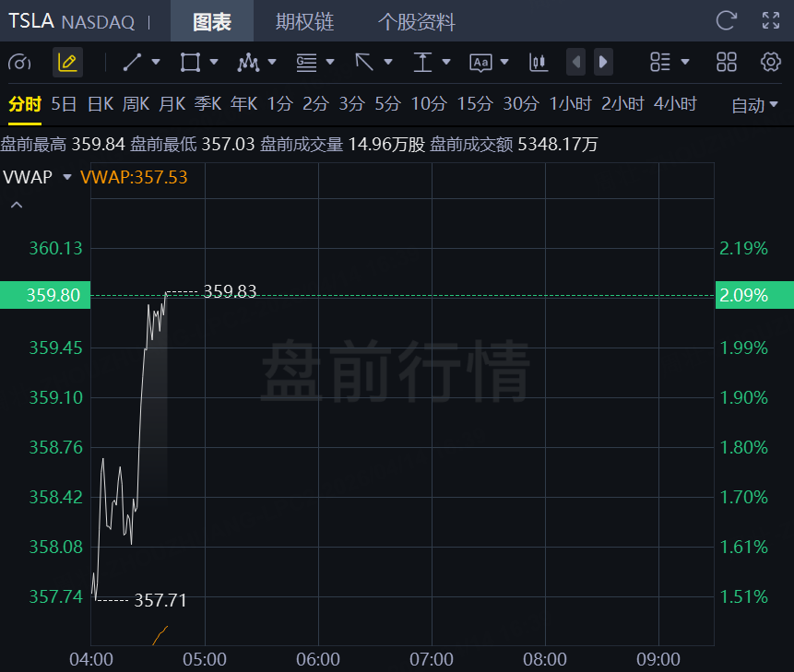
Task: Select the 季K timeframe
Action: tap(208, 104)
